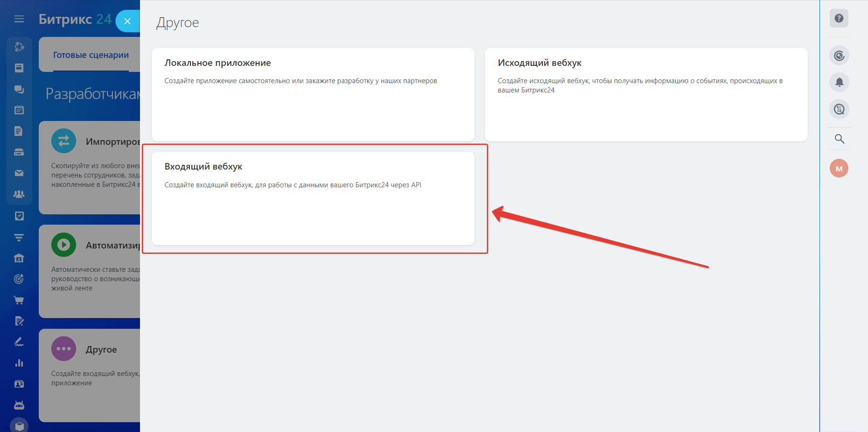Screen dimensions: 868x432
Task: Click the purple Другое dots icon
Action: click(x=64, y=348)
